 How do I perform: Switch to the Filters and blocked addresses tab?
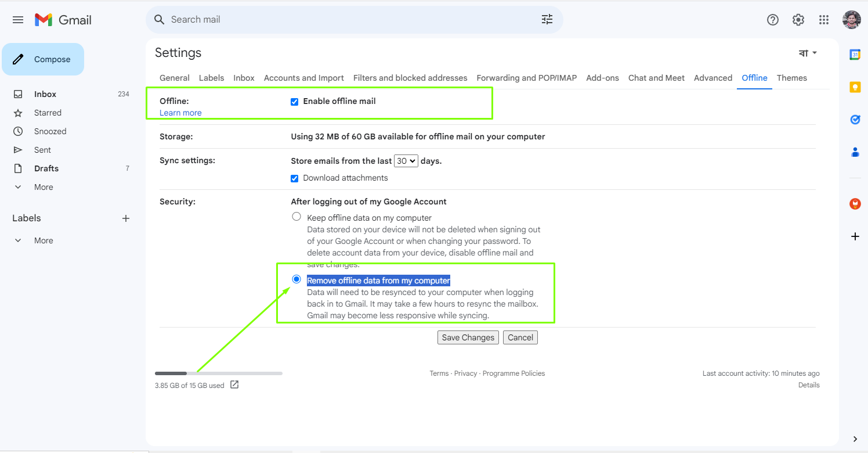pos(410,78)
